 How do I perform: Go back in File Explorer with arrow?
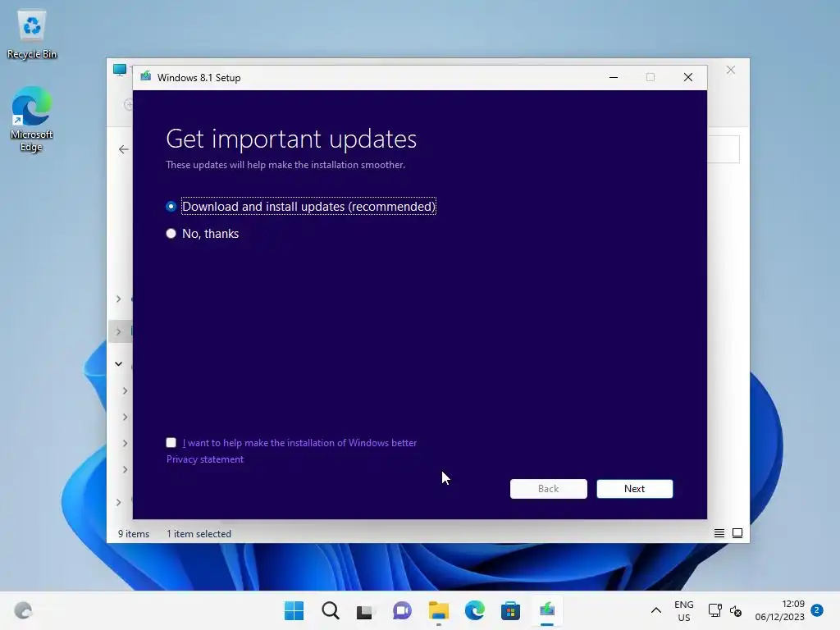[x=124, y=149]
